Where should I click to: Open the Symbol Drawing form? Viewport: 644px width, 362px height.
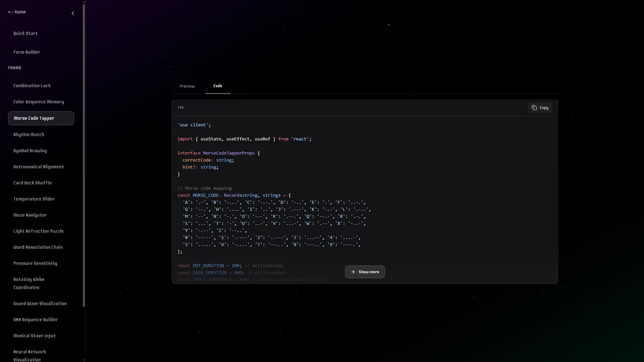point(30,151)
